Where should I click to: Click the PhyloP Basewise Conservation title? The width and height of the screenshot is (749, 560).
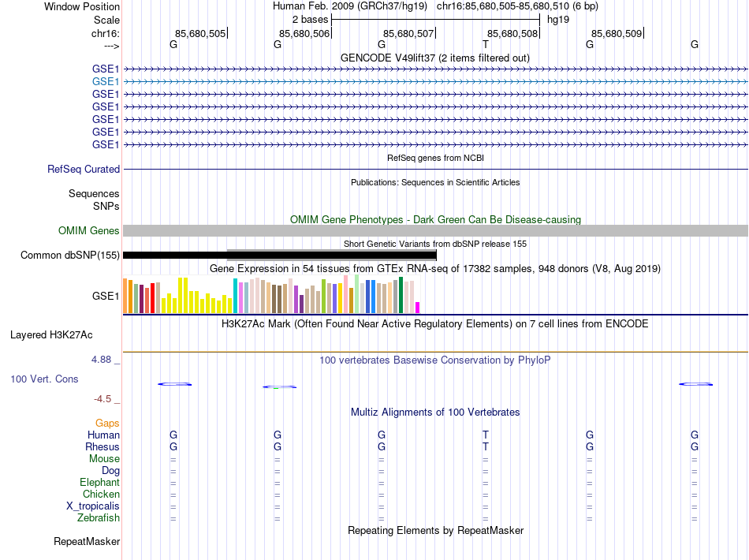tap(435, 360)
